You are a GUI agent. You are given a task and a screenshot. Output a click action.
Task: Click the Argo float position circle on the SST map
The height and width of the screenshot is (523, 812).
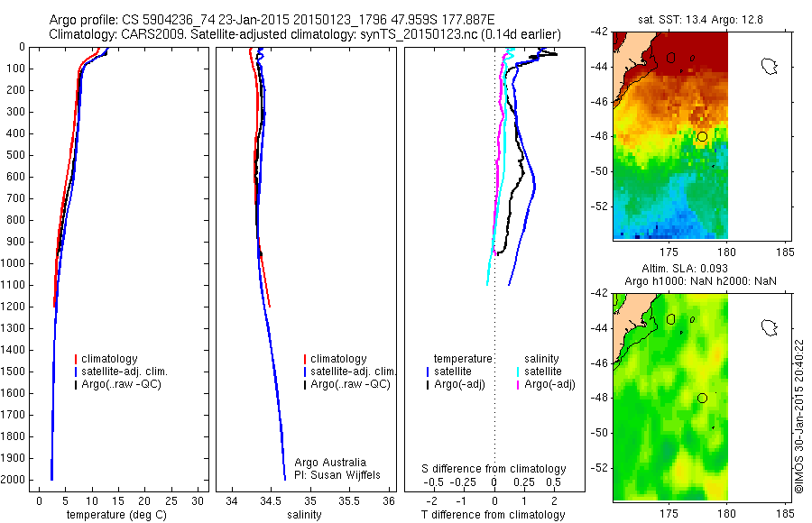(702, 137)
